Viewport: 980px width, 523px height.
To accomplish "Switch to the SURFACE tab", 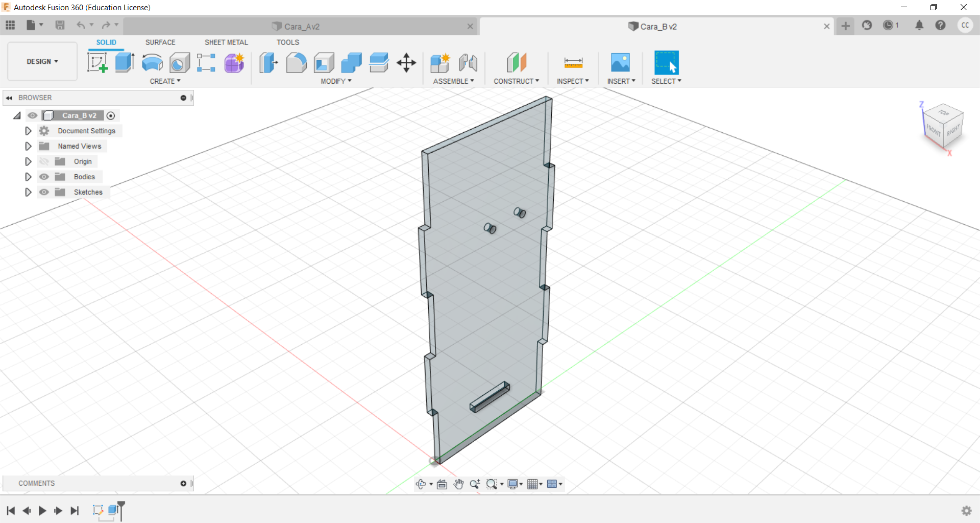I will [x=160, y=42].
